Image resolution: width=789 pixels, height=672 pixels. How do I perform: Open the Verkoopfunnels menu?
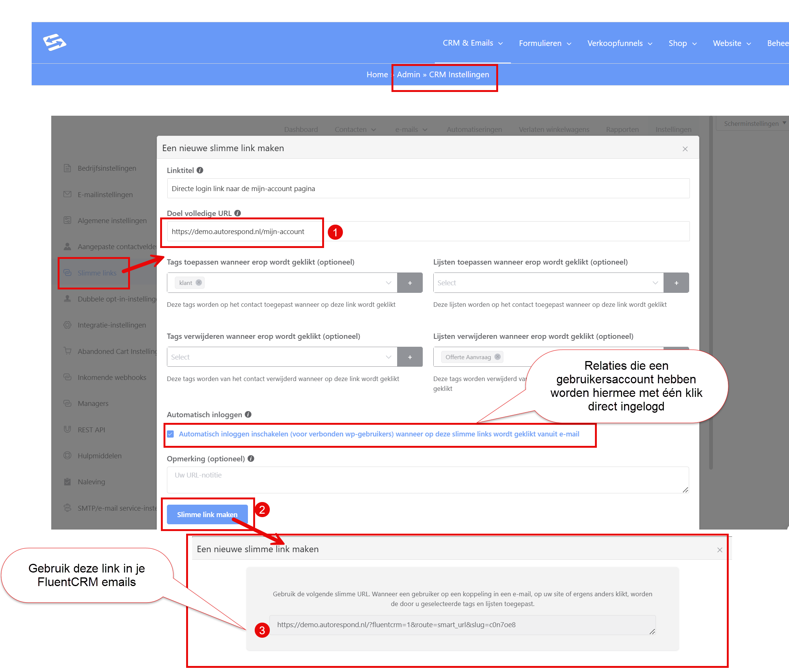tap(619, 43)
